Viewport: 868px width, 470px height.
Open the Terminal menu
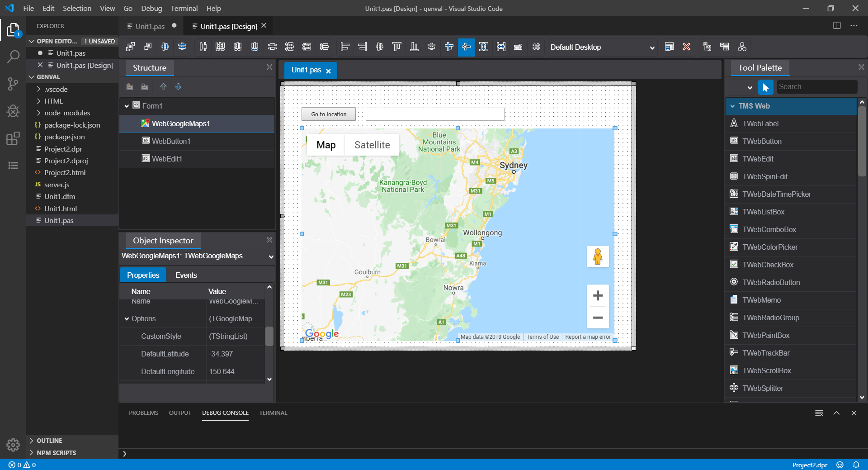click(184, 8)
